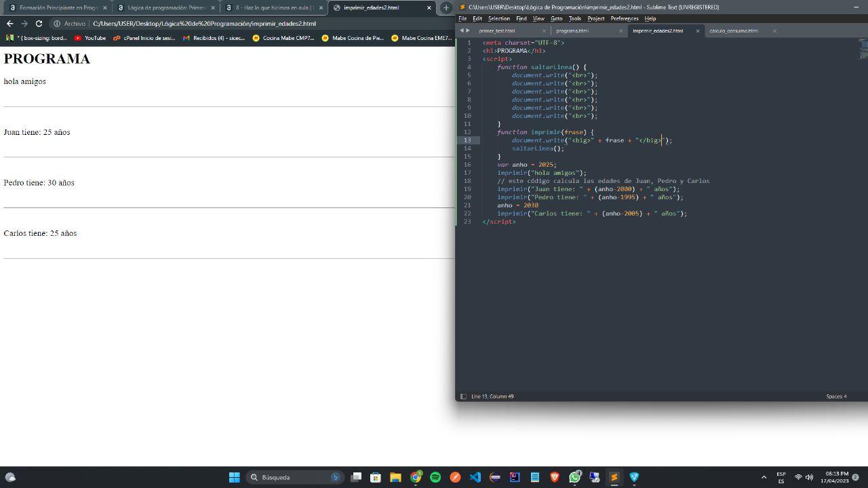Open a new Chrome tab
The image size is (868, 488).
click(x=446, y=7)
